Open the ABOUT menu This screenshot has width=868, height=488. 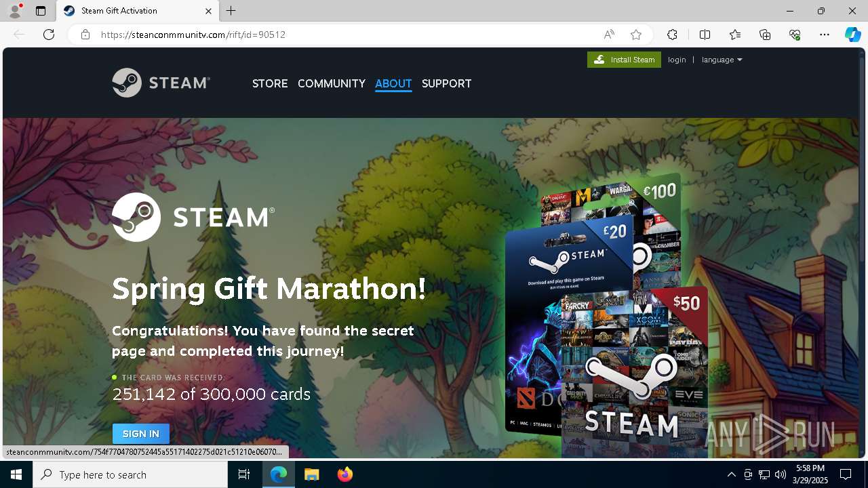pos(393,83)
